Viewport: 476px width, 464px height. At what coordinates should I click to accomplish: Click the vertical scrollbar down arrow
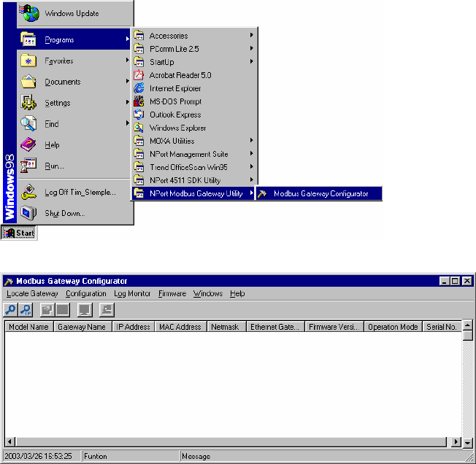[x=467, y=443]
